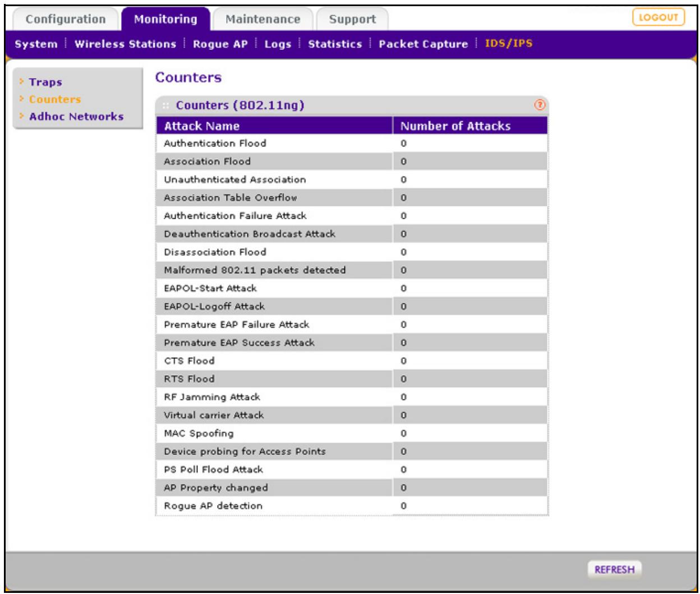The height and width of the screenshot is (594, 700).
Task: Click the attack count for Authentication Flood
Action: [403, 144]
